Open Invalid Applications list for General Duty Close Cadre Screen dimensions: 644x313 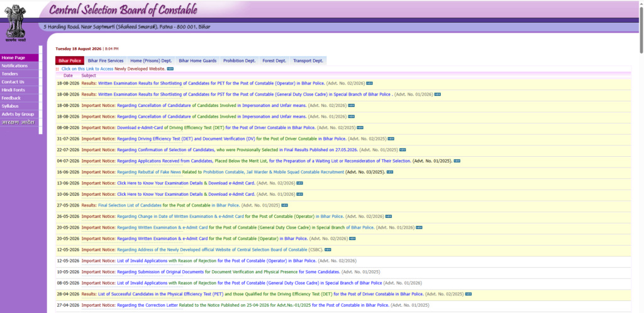(x=250, y=283)
